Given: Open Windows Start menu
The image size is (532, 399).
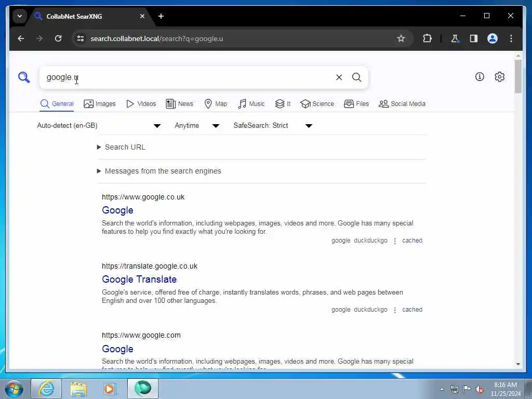Looking at the screenshot, I should click(x=14, y=389).
